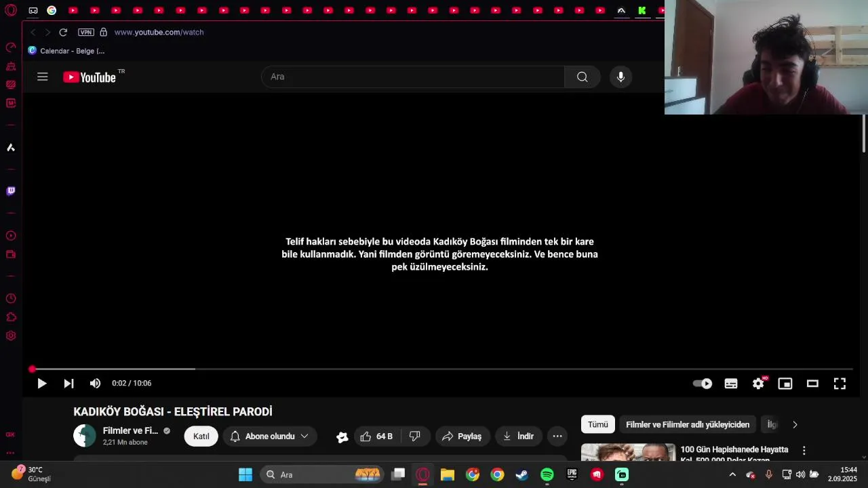The height and width of the screenshot is (488, 868).
Task: Open more actions next to İndir
Action: click(557, 436)
